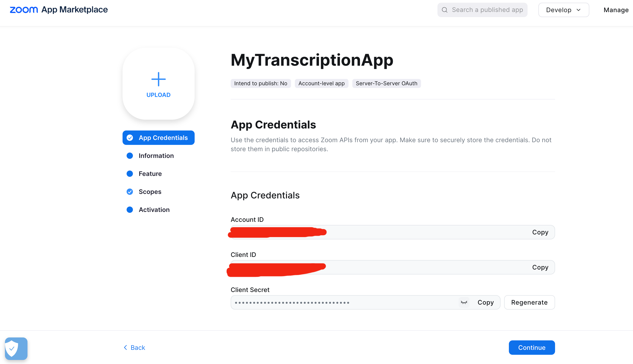
Task: Go to the Information section
Action: click(156, 156)
